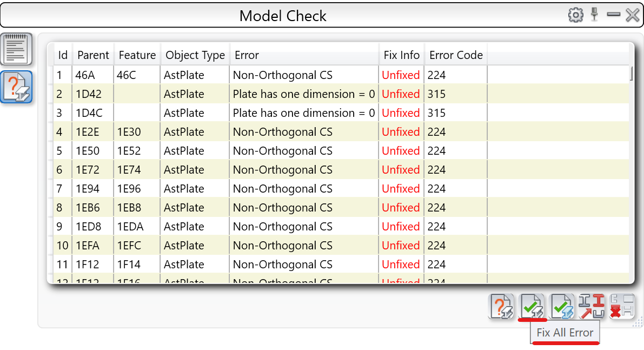Sort table by the Error Code column

pos(456,55)
